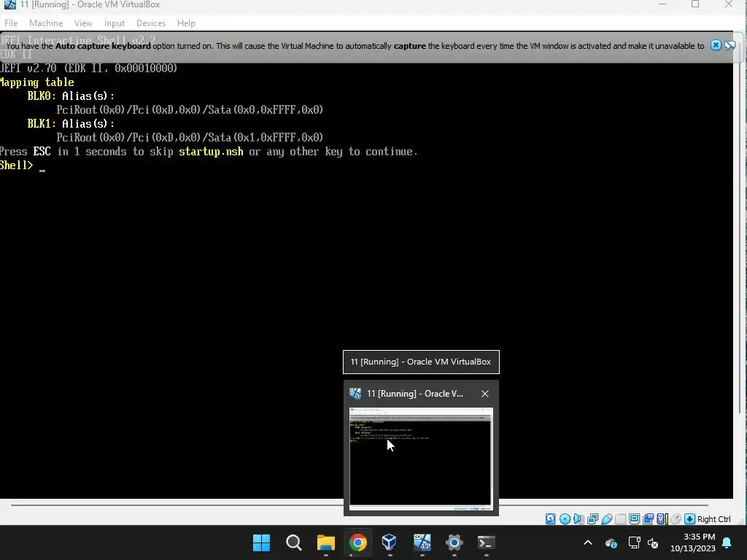Dismiss the Auto capture keyboard notification

pos(716,45)
